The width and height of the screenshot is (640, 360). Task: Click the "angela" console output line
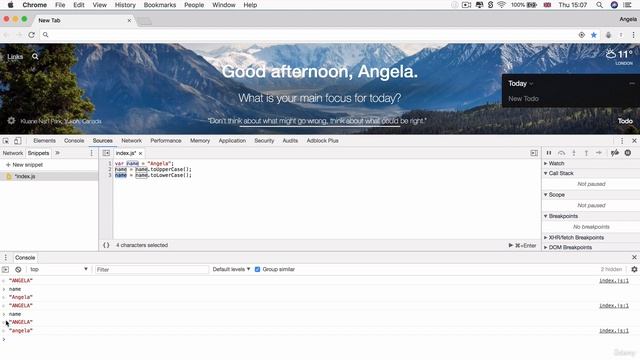[x=20, y=331]
